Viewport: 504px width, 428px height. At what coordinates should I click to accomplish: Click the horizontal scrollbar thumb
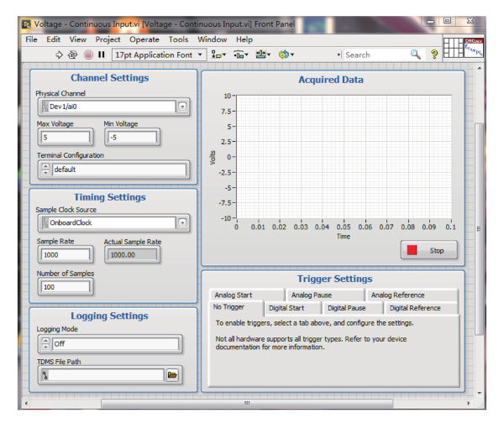(x=247, y=404)
